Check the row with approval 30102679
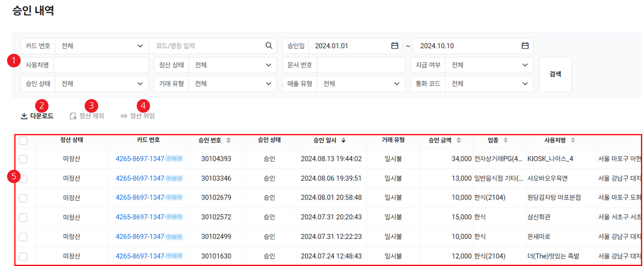 click(x=23, y=198)
